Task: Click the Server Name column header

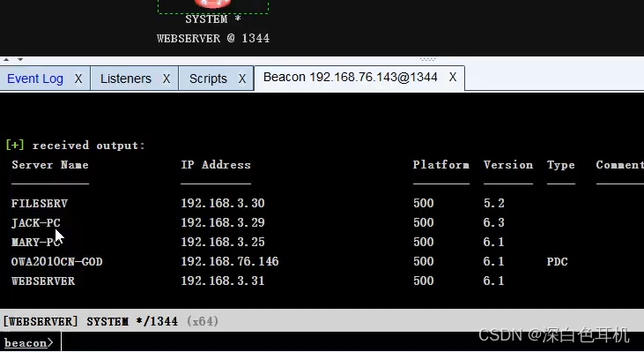Action: 50,165
